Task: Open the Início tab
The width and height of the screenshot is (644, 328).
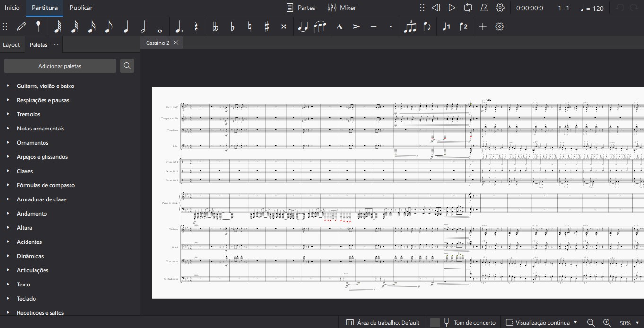Action: click(x=12, y=8)
